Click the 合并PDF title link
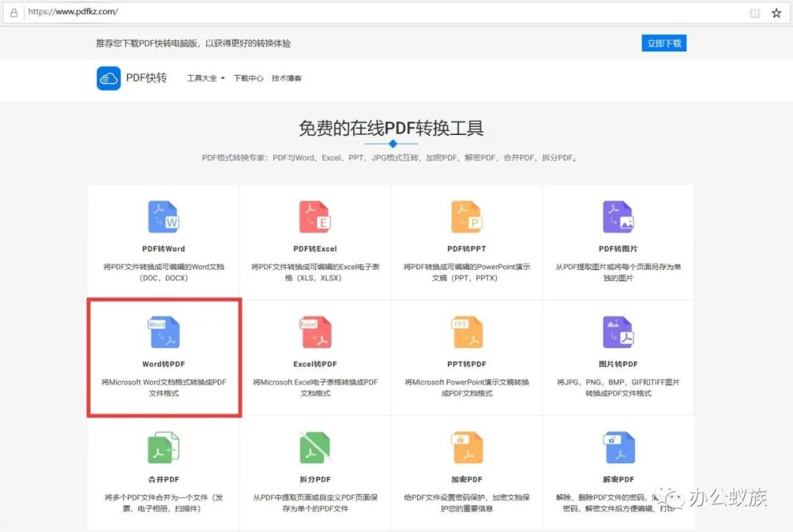The width and height of the screenshot is (793, 532). (164, 479)
